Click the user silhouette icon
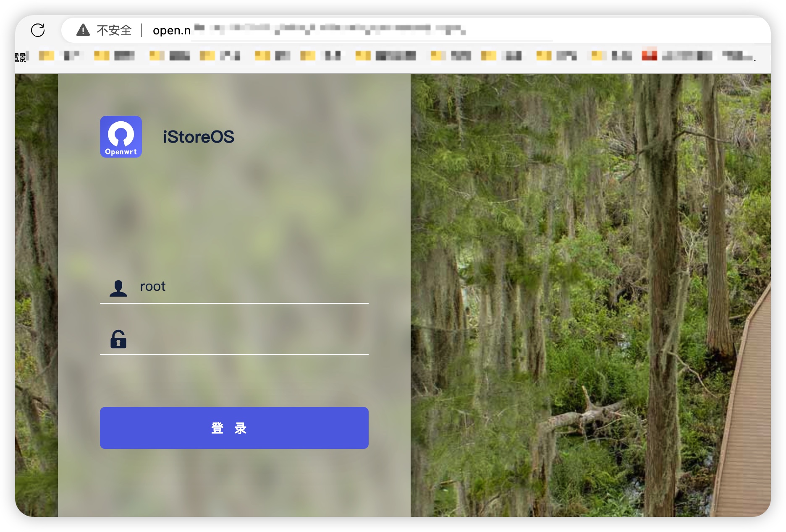 (x=118, y=288)
